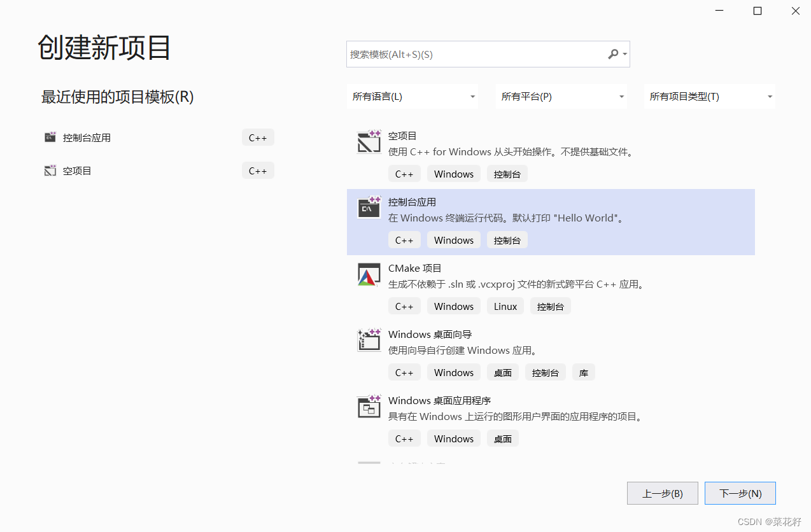The image size is (811, 532).
Task: Click the C++ tag beside recent 控制台应用
Action: 258,137
